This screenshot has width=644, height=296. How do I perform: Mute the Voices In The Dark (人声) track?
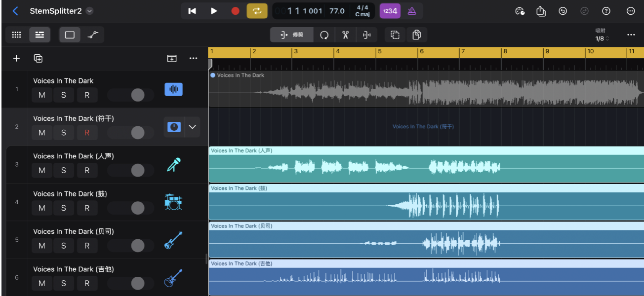[42, 170]
